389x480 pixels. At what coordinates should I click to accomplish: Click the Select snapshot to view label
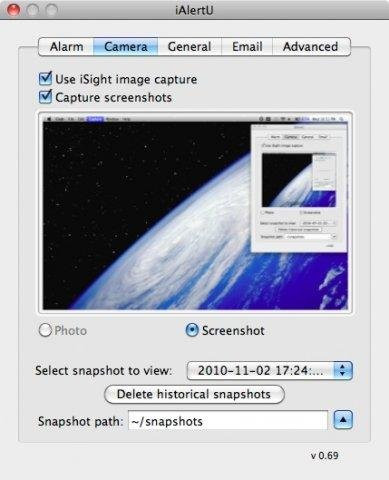click(x=104, y=371)
